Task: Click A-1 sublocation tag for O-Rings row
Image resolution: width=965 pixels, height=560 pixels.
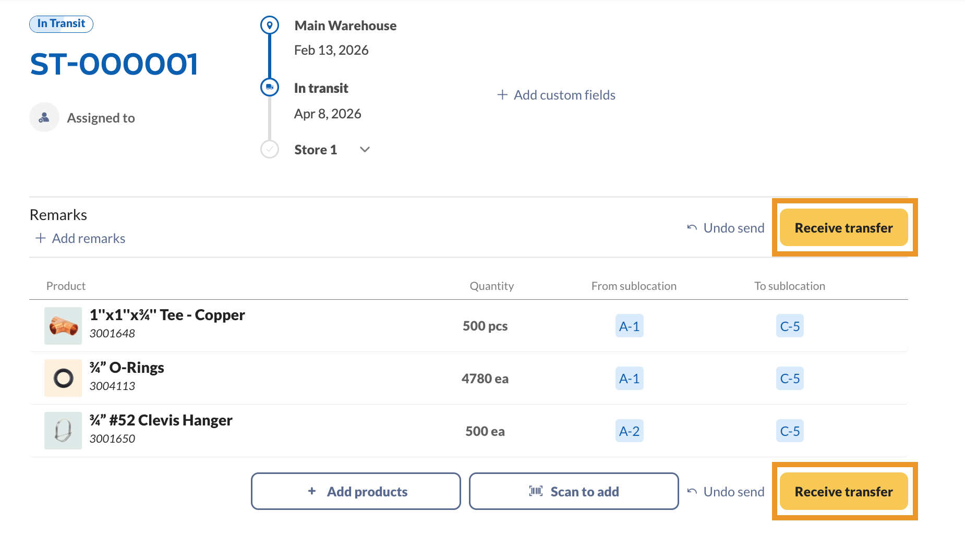Action: coord(629,379)
